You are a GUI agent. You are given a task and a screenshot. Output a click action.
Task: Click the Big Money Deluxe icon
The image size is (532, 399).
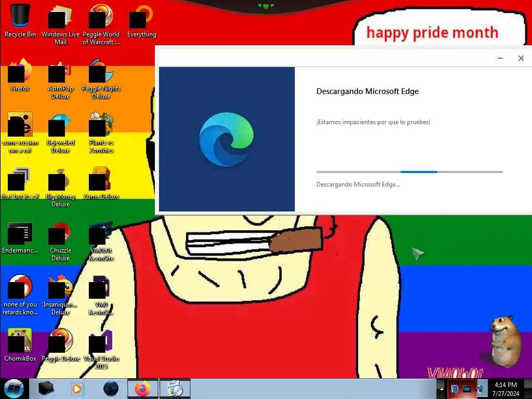click(x=60, y=187)
